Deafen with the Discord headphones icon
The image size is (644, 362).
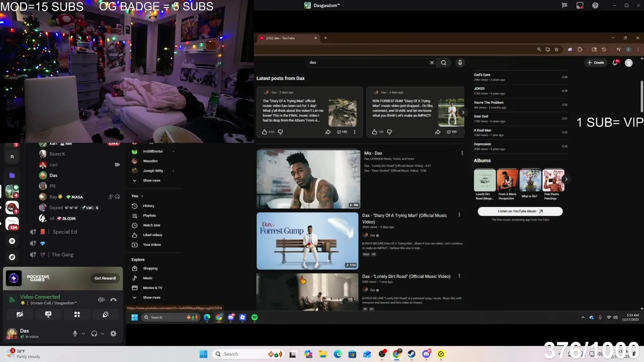pos(94,333)
